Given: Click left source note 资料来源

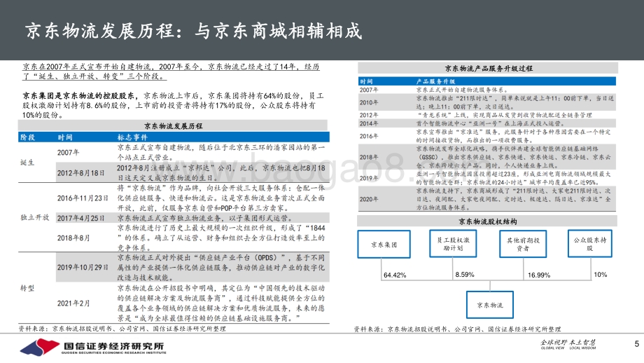Looking at the screenshot, I should coord(122,329).
